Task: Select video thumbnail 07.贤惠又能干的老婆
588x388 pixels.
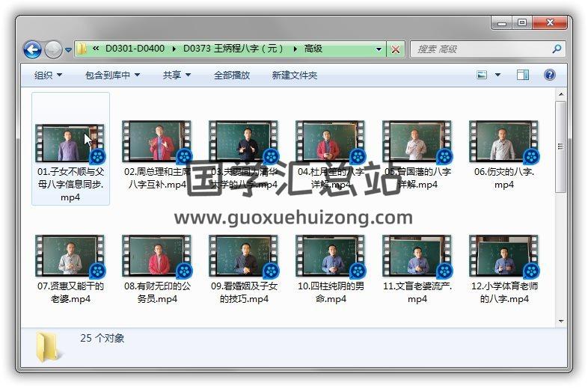Action: [x=70, y=256]
